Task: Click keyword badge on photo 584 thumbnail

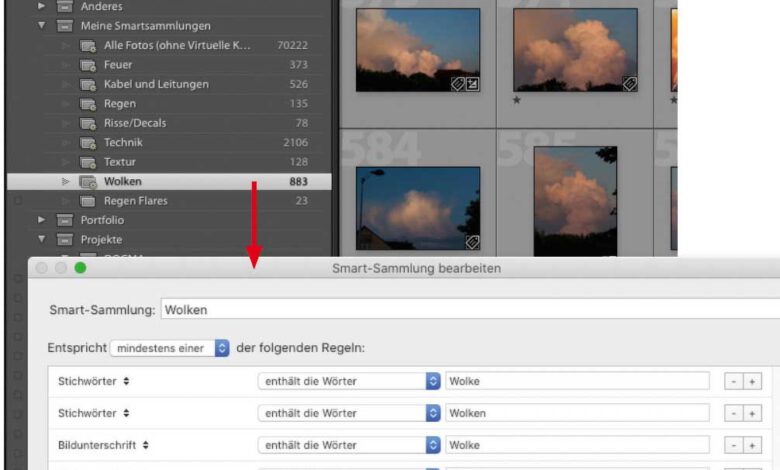Action: tap(473, 242)
